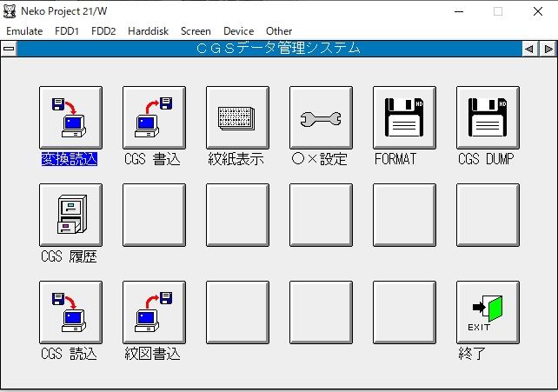This screenshot has width=558, height=392.
Task: Open the Harddisk menu
Action: pos(148,31)
